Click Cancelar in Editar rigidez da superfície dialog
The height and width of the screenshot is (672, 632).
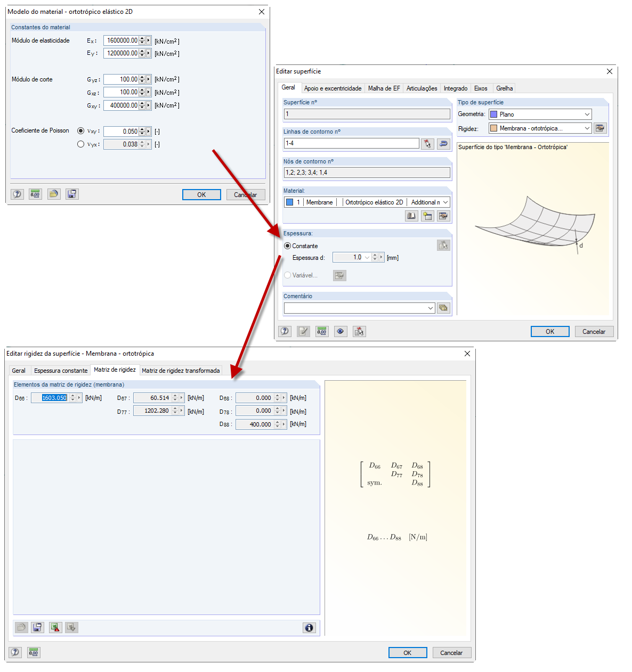pos(451,653)
